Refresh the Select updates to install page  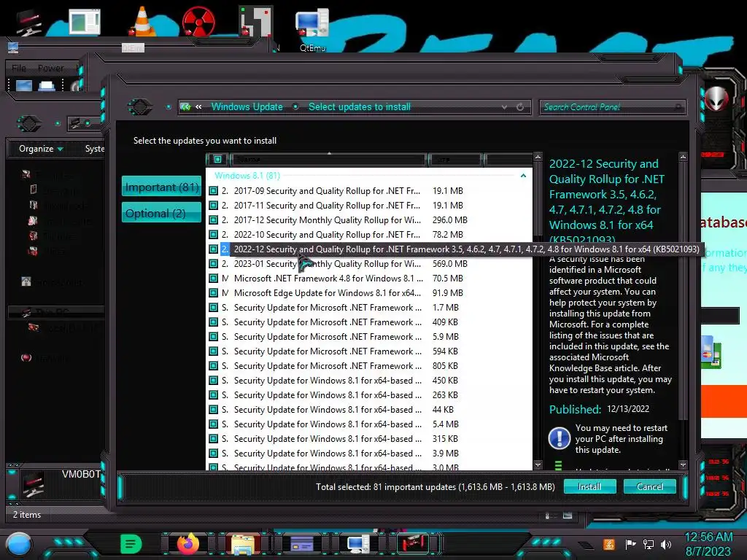[520, 107]
